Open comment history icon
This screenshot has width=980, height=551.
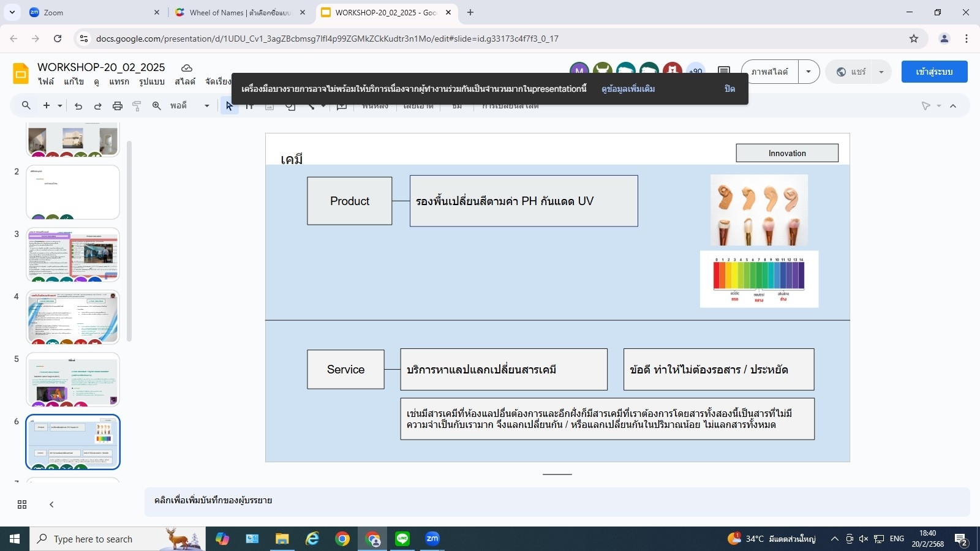[x=724, y=71]
